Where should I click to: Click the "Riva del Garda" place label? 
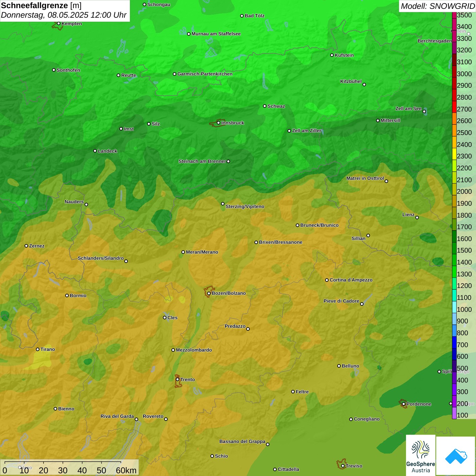[117, 416]
